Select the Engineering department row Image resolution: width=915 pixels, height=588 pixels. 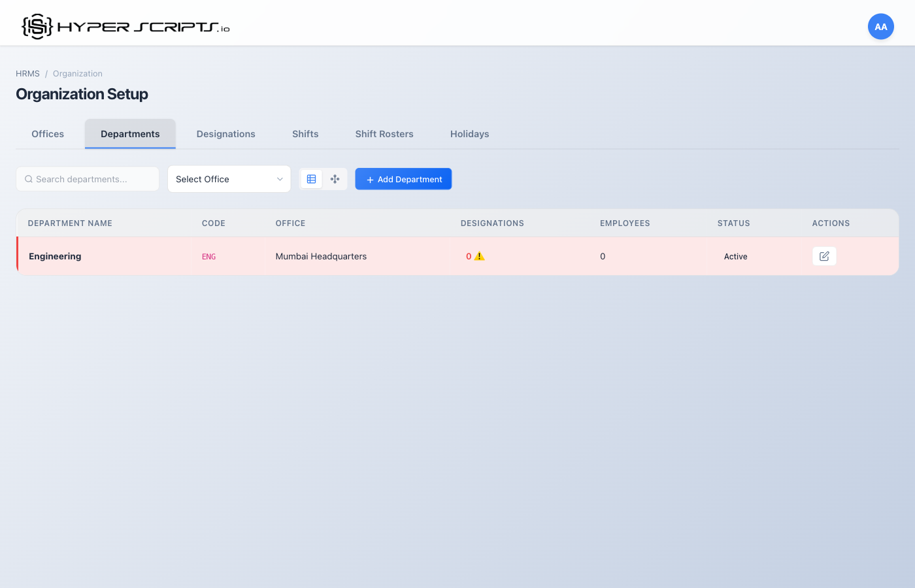click(x=55, y=256)
